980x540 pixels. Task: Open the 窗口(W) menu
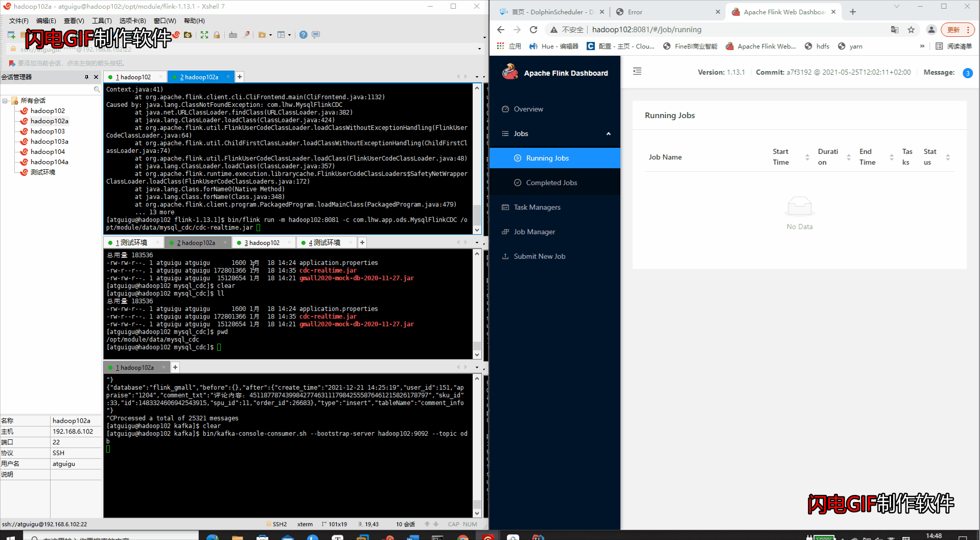(x=165, y=20)
